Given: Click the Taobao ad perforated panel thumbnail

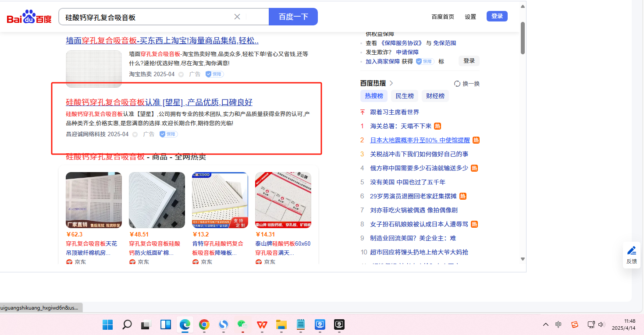Looking at the screenshot, I should pos(94,69).
